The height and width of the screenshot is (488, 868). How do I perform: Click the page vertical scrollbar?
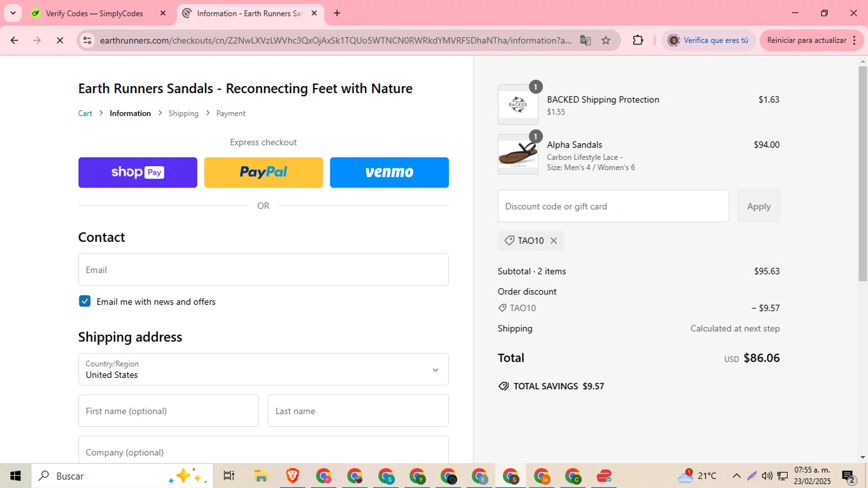coord(863,174)
